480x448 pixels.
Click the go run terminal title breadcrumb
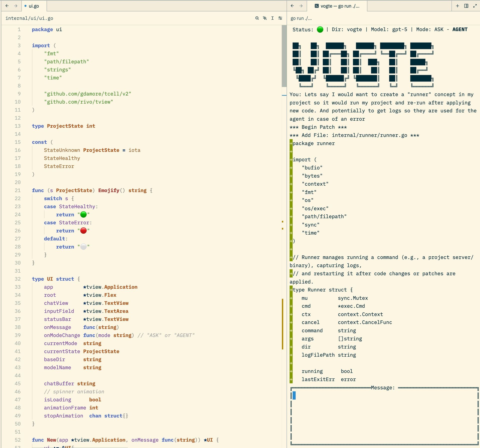301,18
